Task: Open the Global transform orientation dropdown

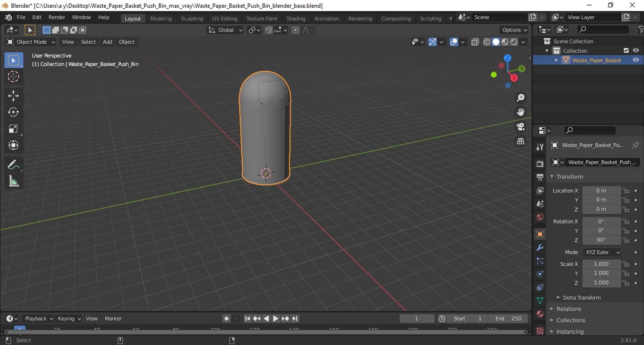Action: pyautogui.click(x=225, y=30)
